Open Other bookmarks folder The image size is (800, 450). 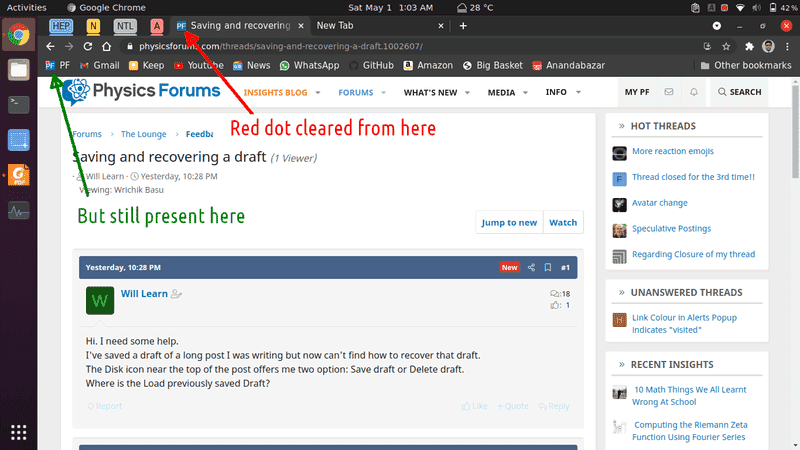745,65
